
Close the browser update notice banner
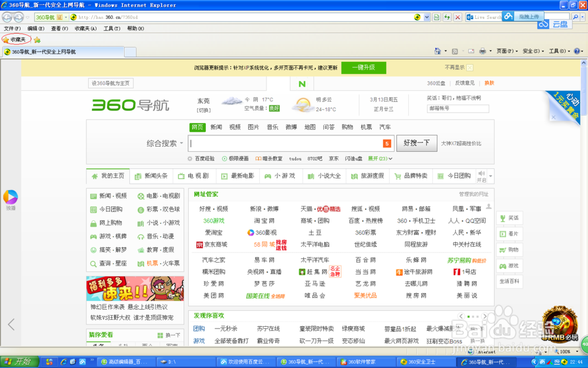[470, 68]
